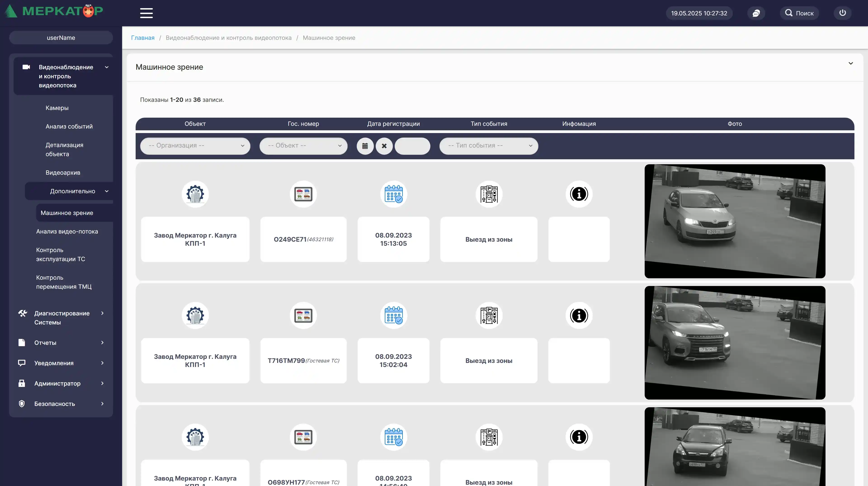Click the userName profile pill
Viewport: 868px width, 486px height.
(61, 38)
